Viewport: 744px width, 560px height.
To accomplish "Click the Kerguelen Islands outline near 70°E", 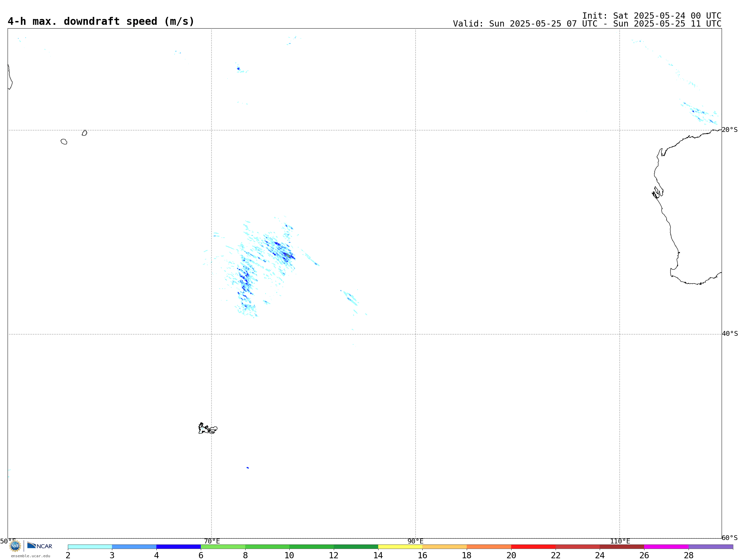I will point(208,428).
